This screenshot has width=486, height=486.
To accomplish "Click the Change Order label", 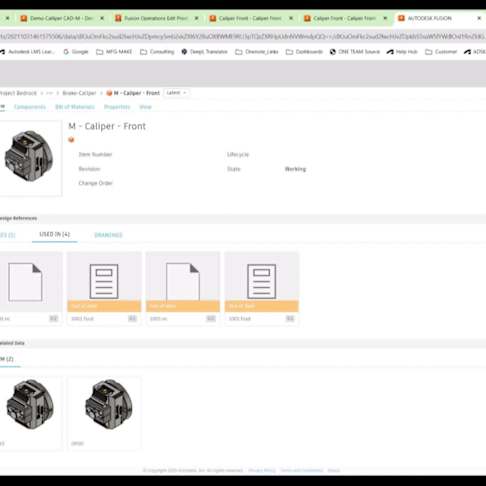I will coord(96,183).
